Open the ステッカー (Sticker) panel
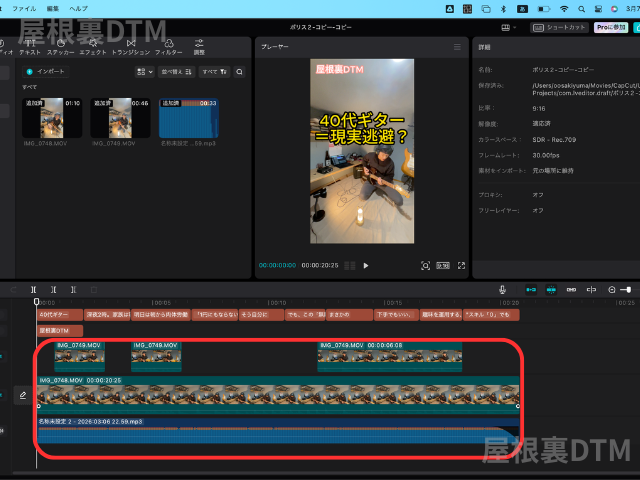Image resolution: width=640 pixels, height=480 pixels. pos(60,46)
